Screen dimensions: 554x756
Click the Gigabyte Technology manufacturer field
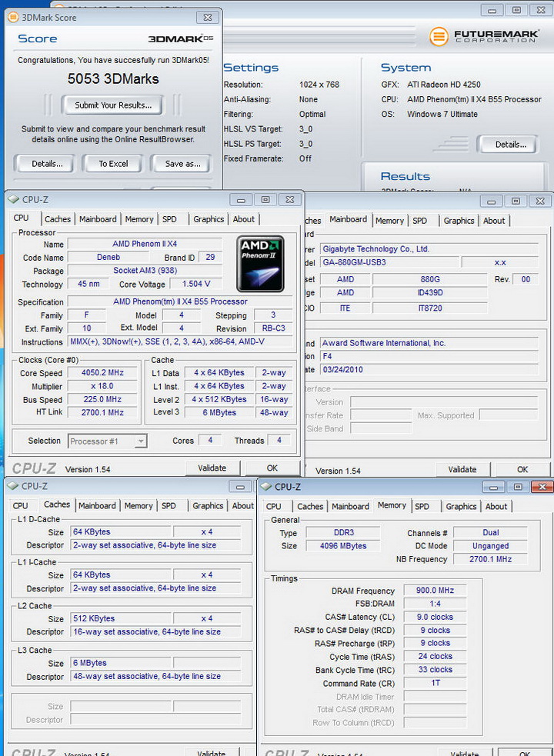429,249
